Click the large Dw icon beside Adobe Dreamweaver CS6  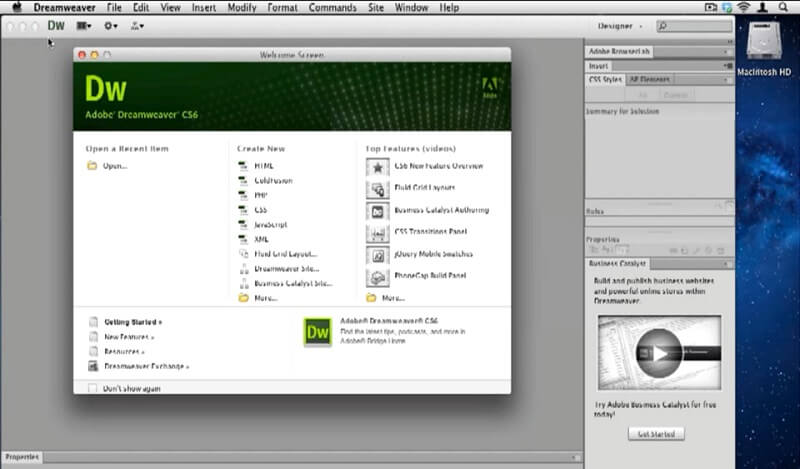317,332
